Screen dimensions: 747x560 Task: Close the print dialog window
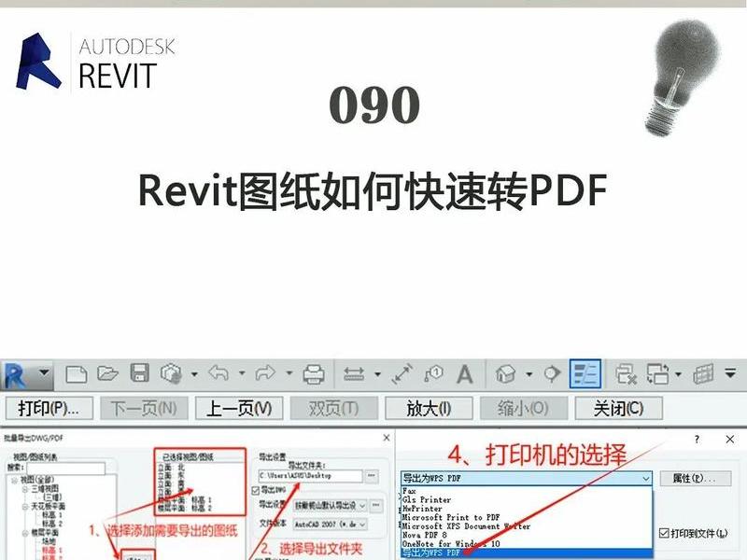[730, 439]
